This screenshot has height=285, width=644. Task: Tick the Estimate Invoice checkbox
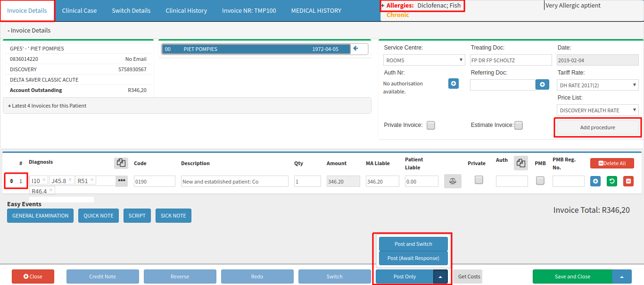pos(519,125)
